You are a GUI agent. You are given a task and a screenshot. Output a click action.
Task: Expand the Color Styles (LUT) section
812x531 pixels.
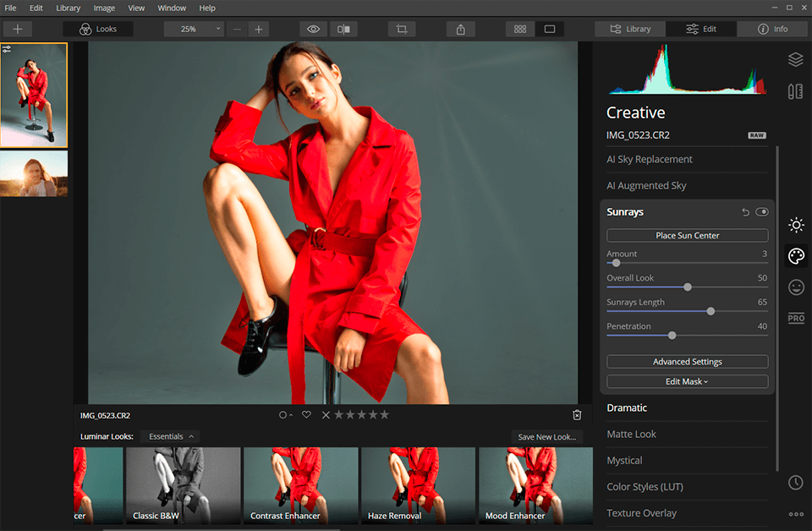[645, 486]
